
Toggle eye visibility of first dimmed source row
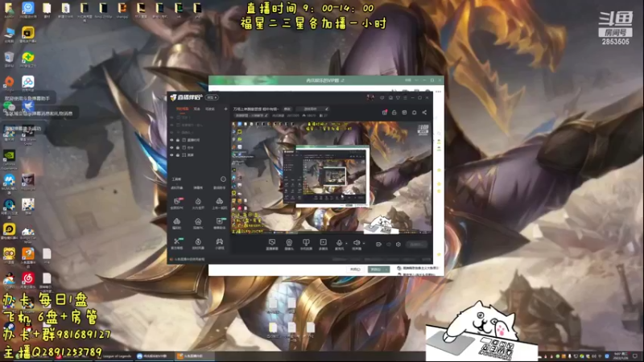[x=171, y=117]
